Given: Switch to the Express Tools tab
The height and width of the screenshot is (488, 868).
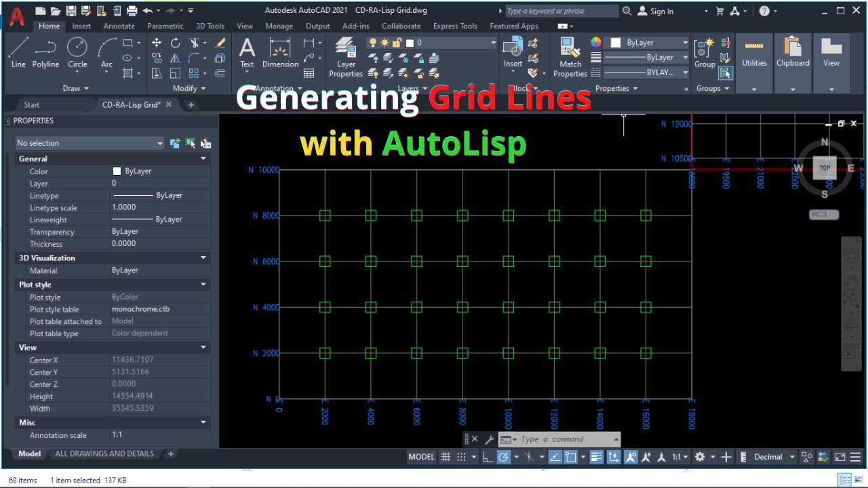Looking at the screenshot, I should click(x=455, y=26).
